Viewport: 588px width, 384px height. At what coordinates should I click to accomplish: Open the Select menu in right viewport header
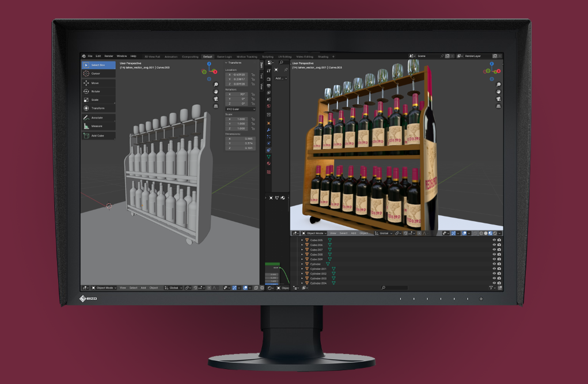point(343,233)
